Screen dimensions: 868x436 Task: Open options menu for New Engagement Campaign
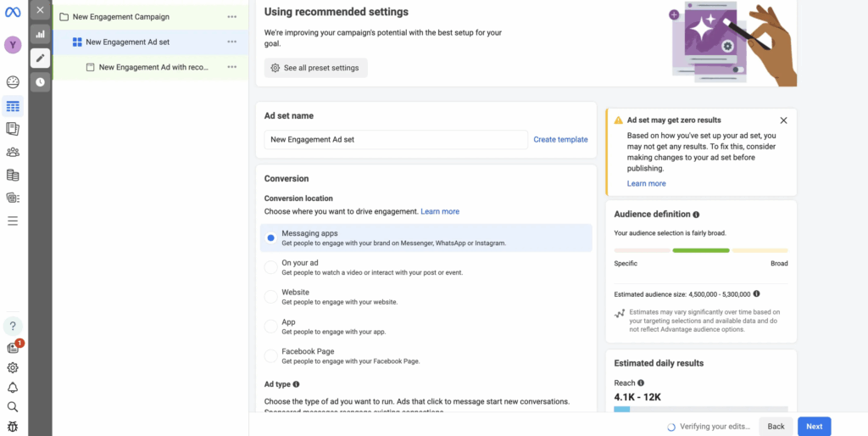pyautogui.click(x=232, y=17)
